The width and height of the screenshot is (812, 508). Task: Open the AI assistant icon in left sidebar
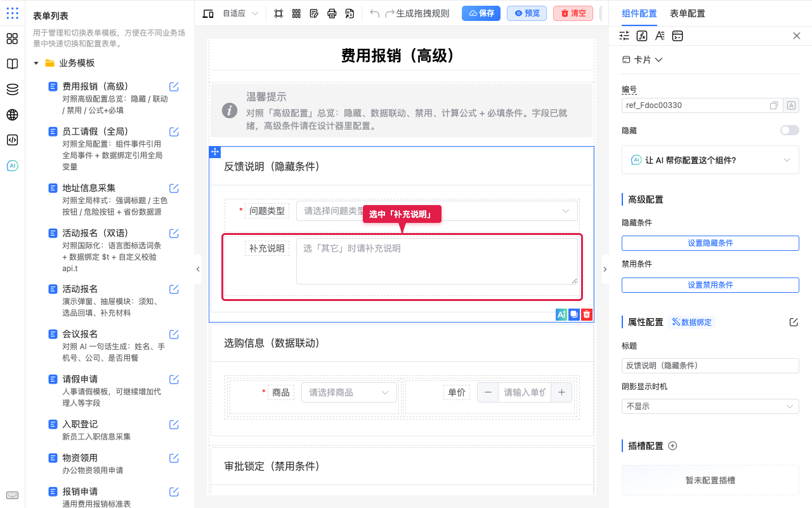(12, 166)
